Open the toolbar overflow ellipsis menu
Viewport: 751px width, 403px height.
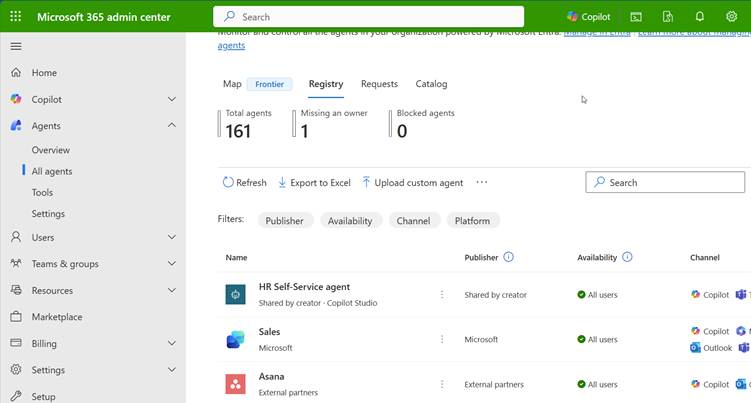(x=482, y=183)
